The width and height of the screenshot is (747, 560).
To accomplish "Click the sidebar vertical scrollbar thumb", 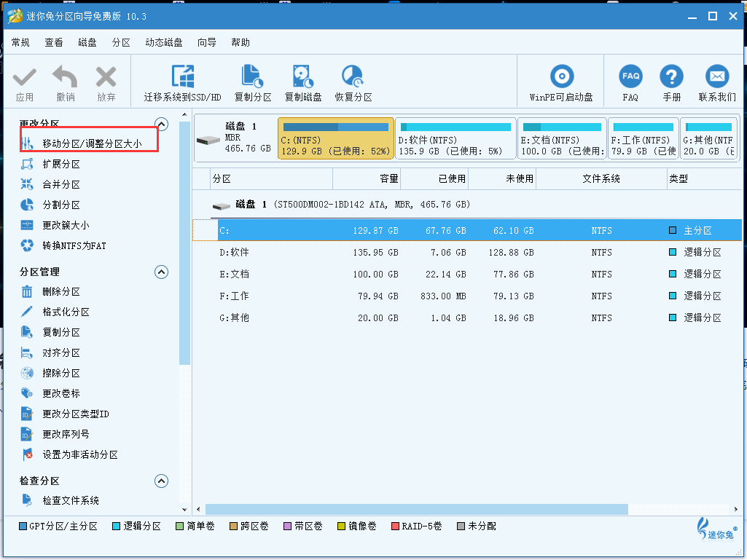I will coord(184,242).
